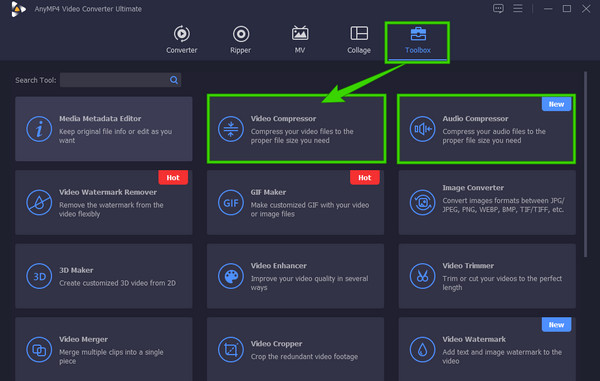
Task: Switch to the Ripper tab
Action: click(241, 40)
